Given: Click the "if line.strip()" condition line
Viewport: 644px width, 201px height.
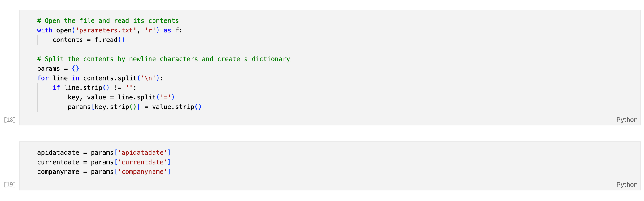Looking at the screenshot, I should coord(94,88).
